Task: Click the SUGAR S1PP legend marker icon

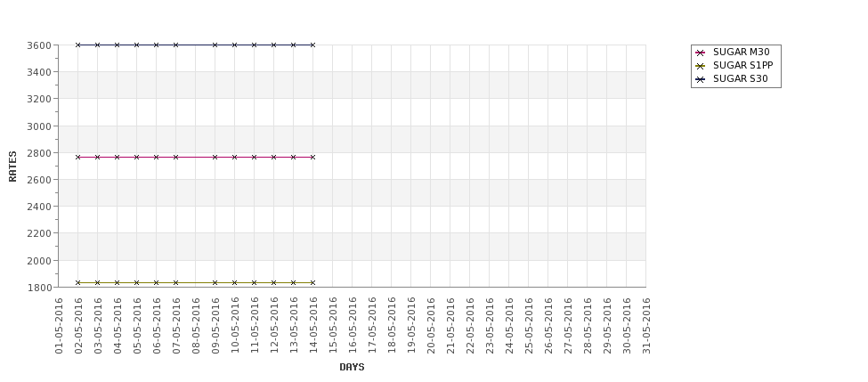Action: point(700,66)
